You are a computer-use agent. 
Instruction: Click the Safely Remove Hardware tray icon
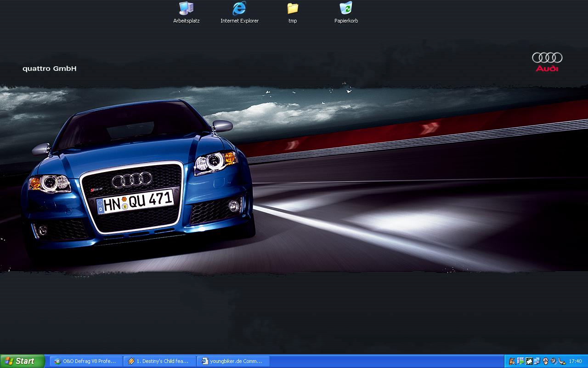562,361
